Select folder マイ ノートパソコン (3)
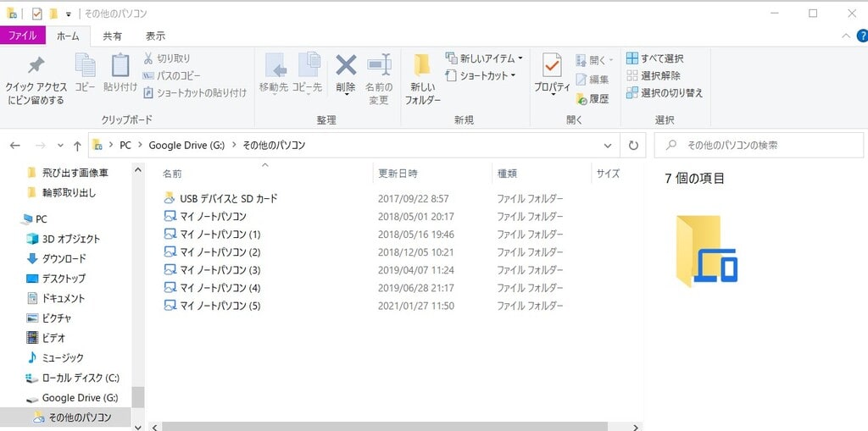The height and width of the screenshot is (431, 868). 212,270
